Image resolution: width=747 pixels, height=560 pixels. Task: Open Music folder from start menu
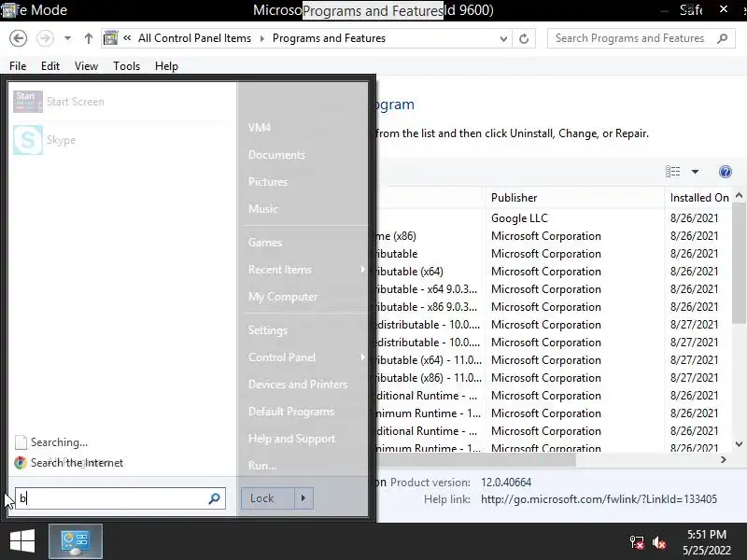pyautogui.click(x=263, y=208)
